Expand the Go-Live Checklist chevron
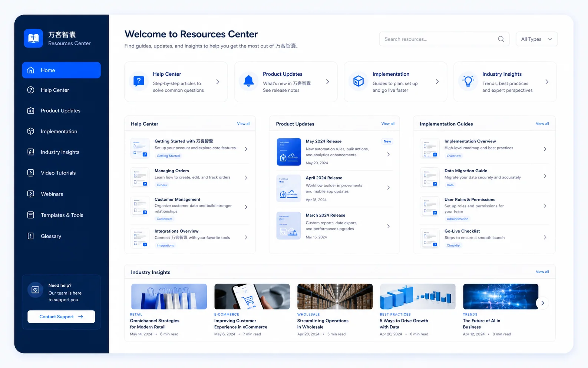This screenshot has height=368, width=588. 545,237
